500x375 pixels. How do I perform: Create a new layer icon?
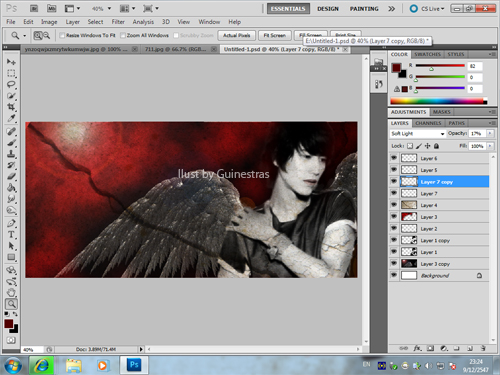470,348
